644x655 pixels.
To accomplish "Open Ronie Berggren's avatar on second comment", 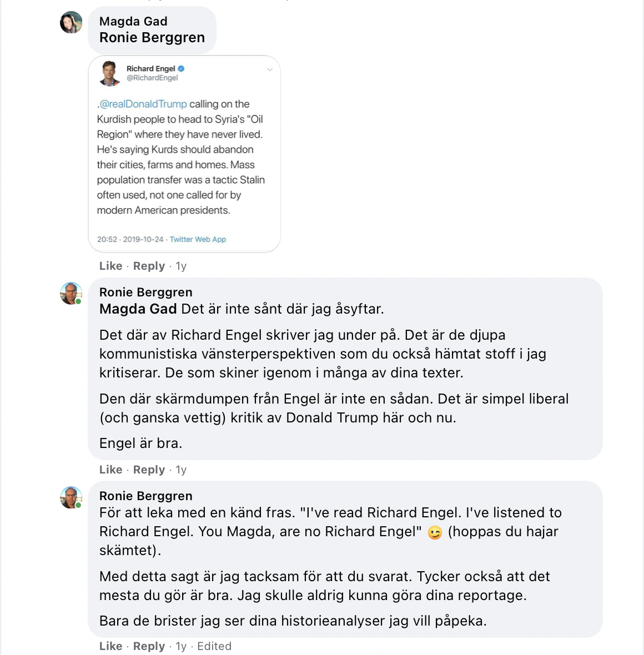I will (71, 293).
